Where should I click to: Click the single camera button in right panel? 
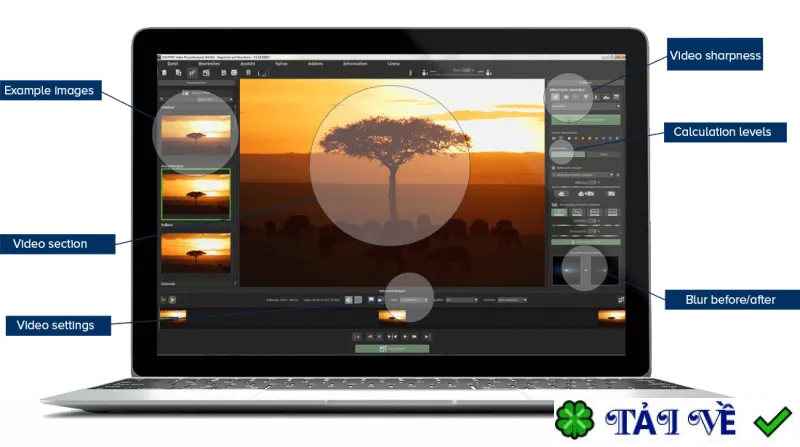pyautogui.click(x=562, y=194)
